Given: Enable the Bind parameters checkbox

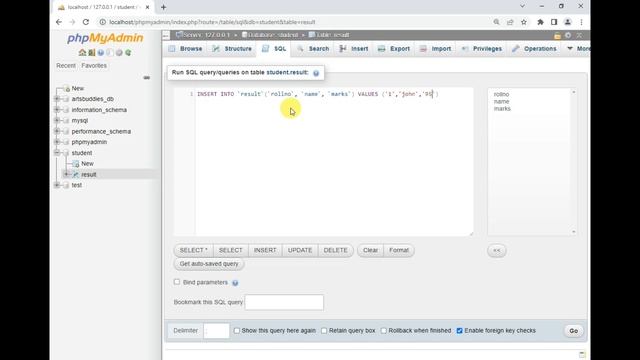Looking at the screenshot, I should 177,282.
